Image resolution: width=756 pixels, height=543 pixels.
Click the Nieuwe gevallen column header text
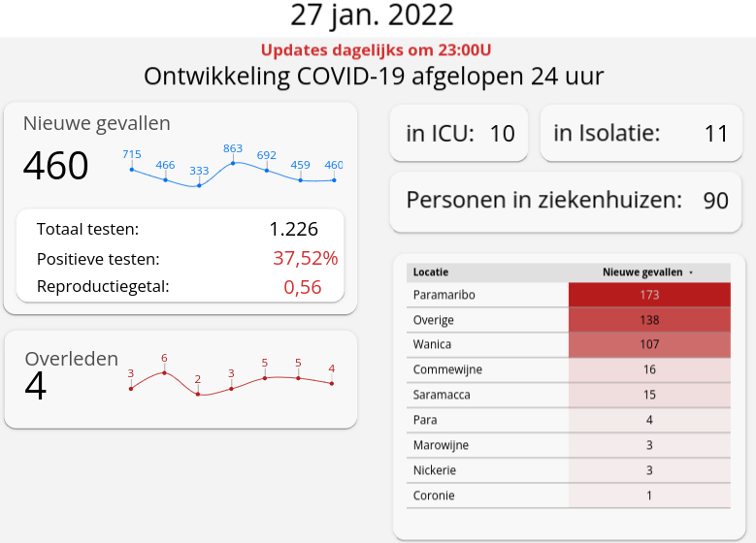click(x=642, y=272)
